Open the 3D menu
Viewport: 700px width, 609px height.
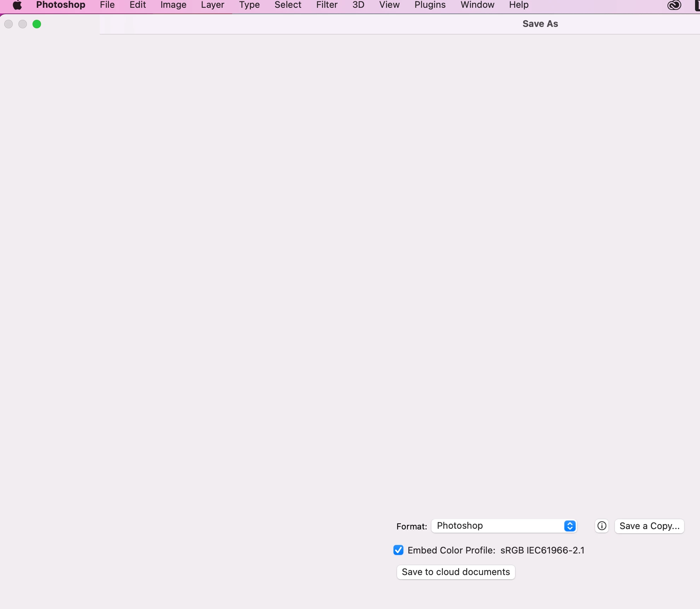click(x=358, y=5)
